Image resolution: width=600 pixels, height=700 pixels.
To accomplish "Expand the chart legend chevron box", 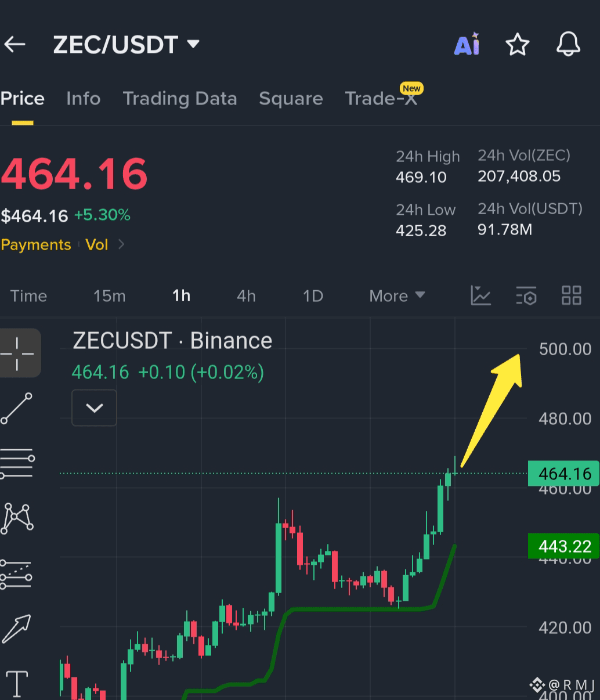I will click(94, 407).
